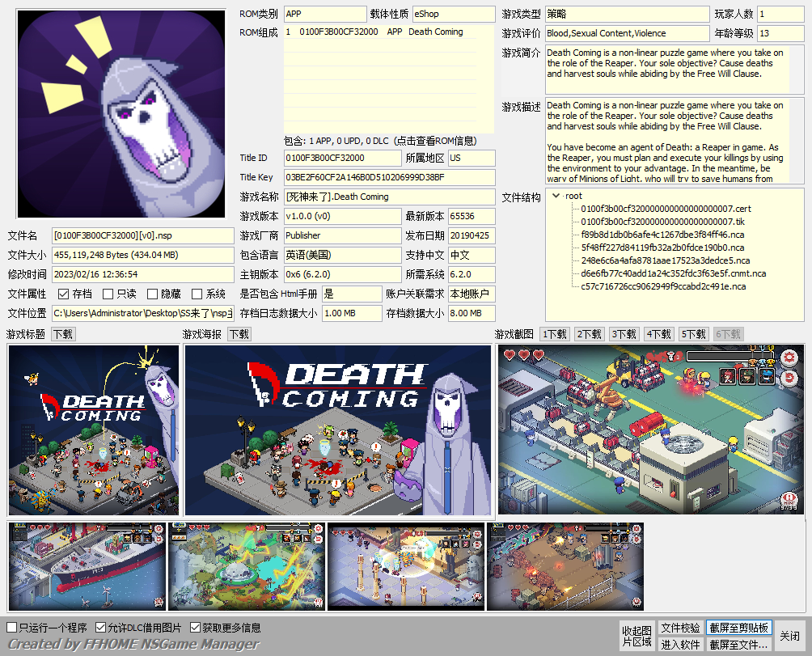Viewport: 812px width, 656px height.
Task: Click 截屏至文件... button
Action: pos(739,645)
